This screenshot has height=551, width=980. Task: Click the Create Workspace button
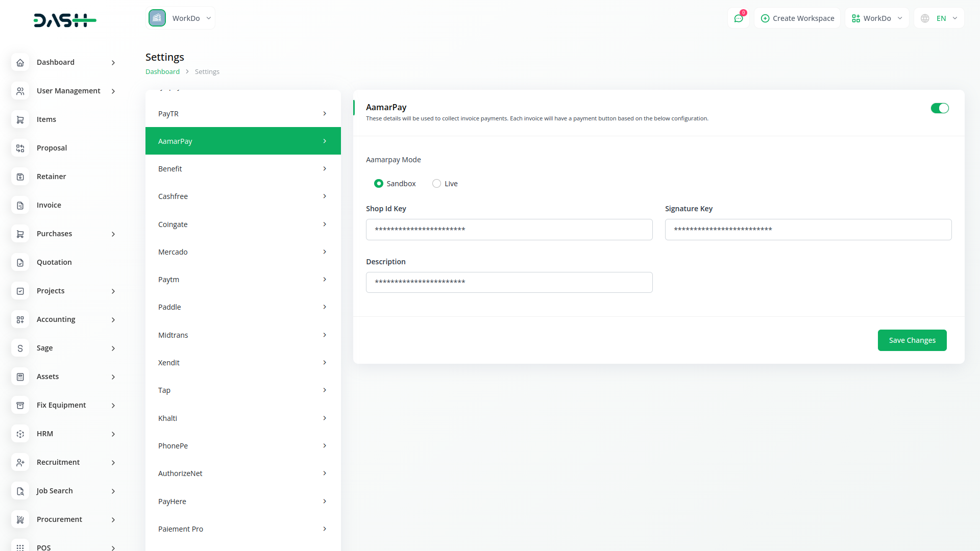[797, 18]
